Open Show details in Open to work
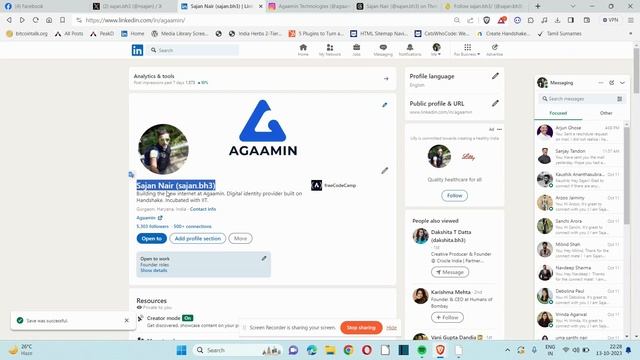640x360 pixels. [153, 270]
